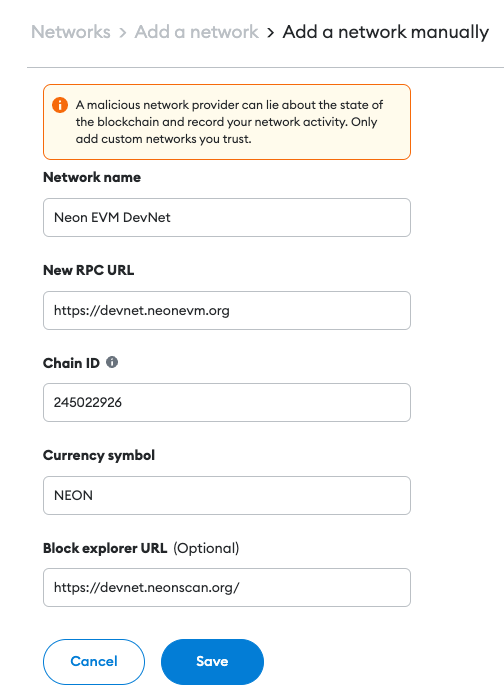The image size is (504, 696).
Task: Click chevron after Networks breadcrumb
Action: pyautogui.click(x=123, y=32)
